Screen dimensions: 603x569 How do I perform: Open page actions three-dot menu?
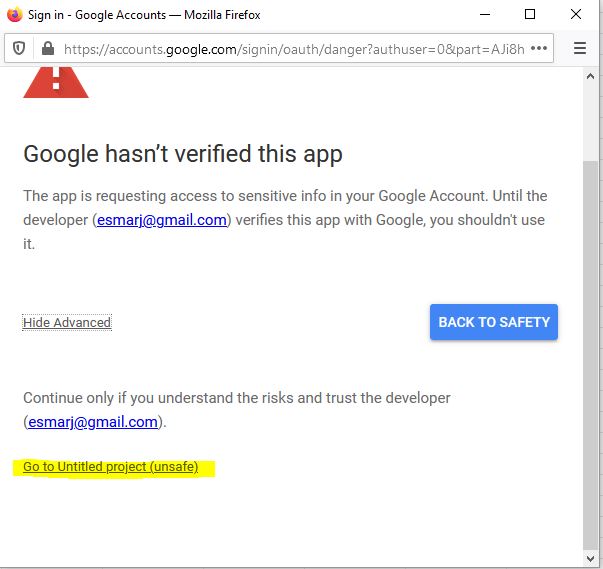539,48
